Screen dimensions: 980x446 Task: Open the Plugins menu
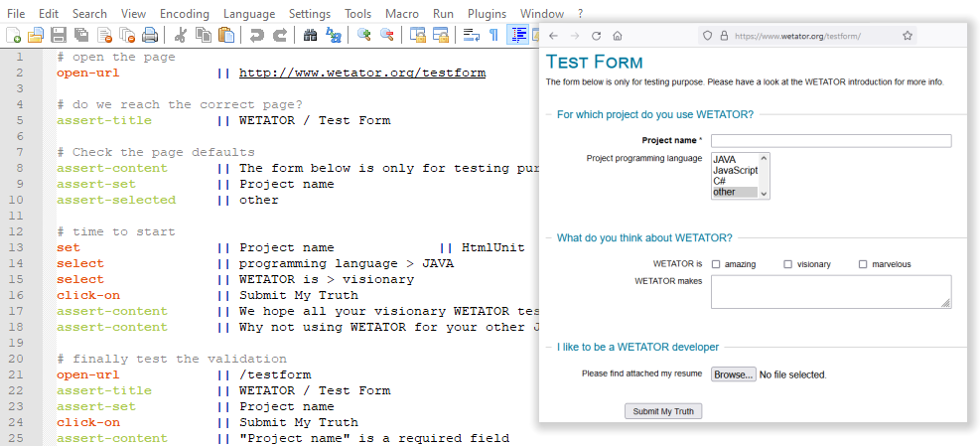coord(488,14)
